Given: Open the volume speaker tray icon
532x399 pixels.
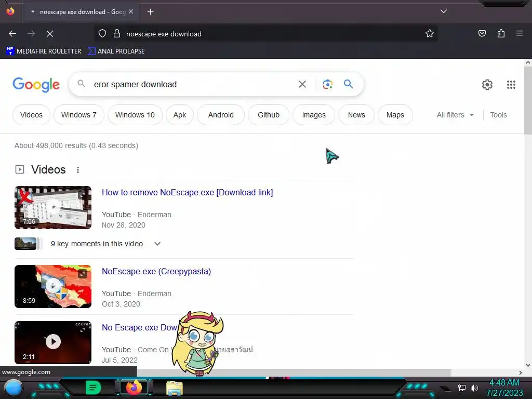Looking at the screenshot, I should 474,388.
